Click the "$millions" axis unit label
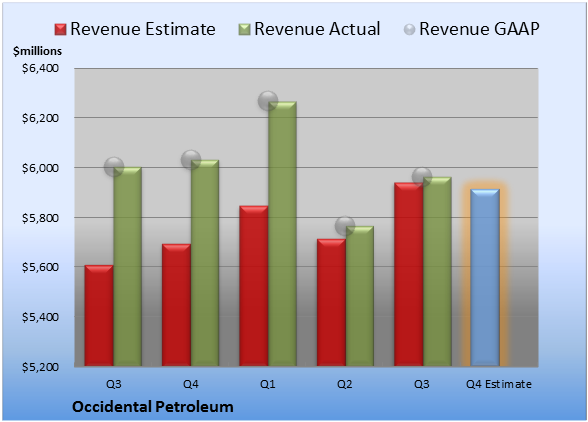Screen dimensions: 588x422 pyautogui.click(x=37, y=51)
